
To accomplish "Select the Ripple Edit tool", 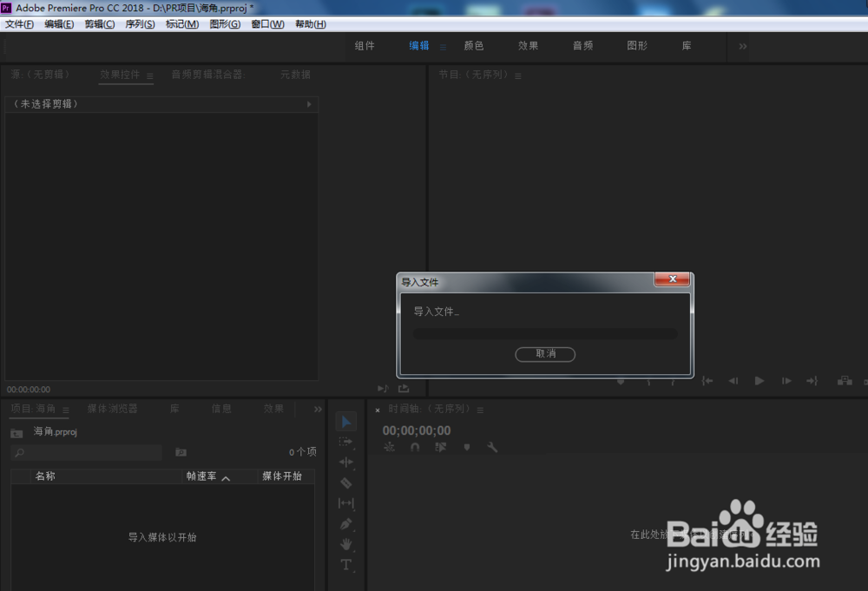I will [x=346, y=462].
